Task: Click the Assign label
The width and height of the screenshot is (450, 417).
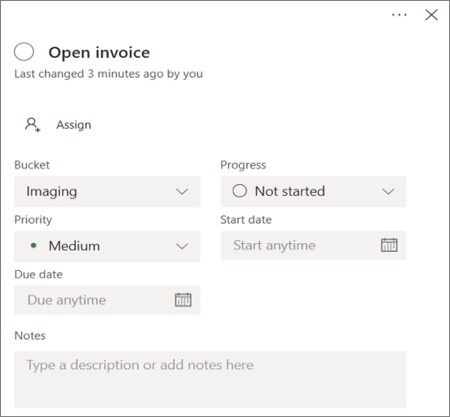Action: coord(74,125)
